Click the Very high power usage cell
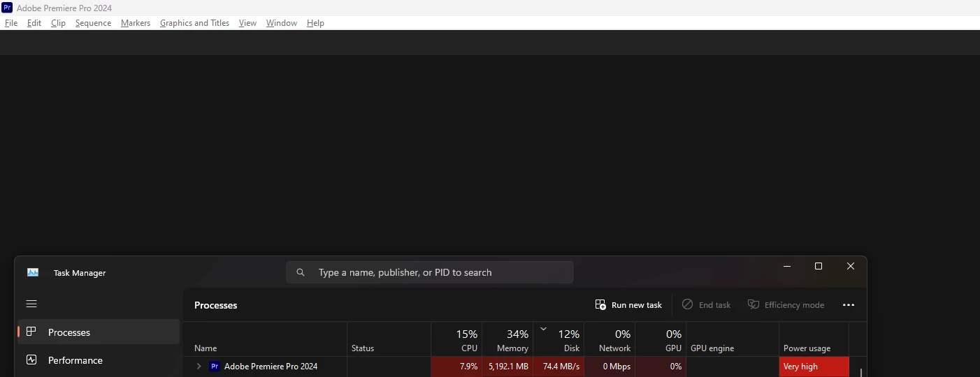 pyautogui.click(x=814, y=367)
